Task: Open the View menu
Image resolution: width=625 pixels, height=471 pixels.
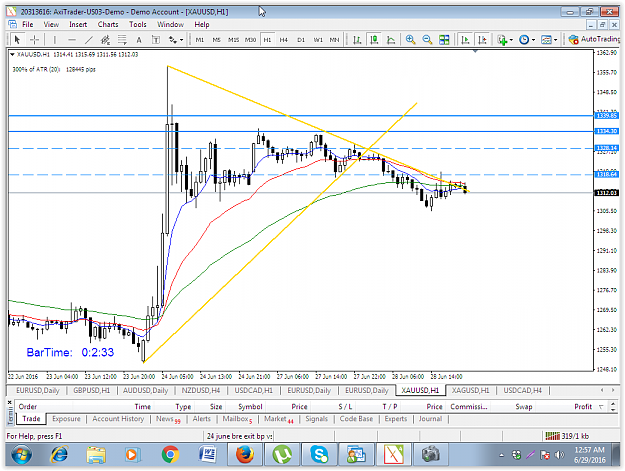Action: [x=51, y=24]
